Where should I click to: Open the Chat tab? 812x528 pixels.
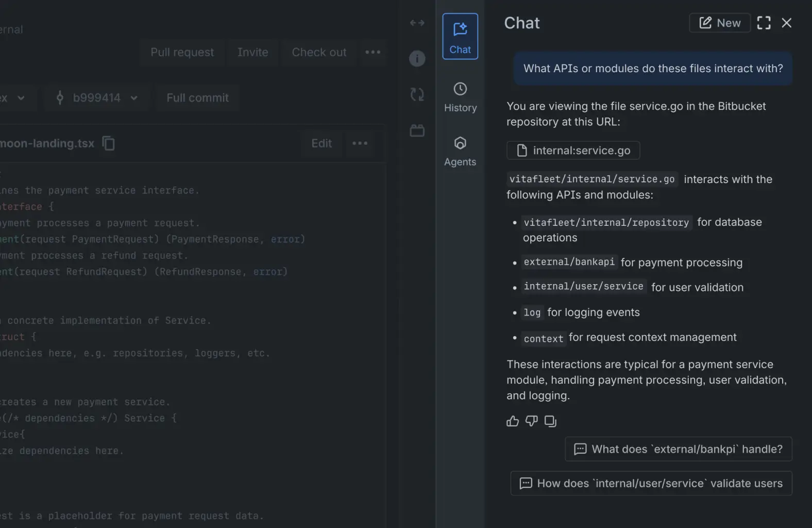pos(460,37)
